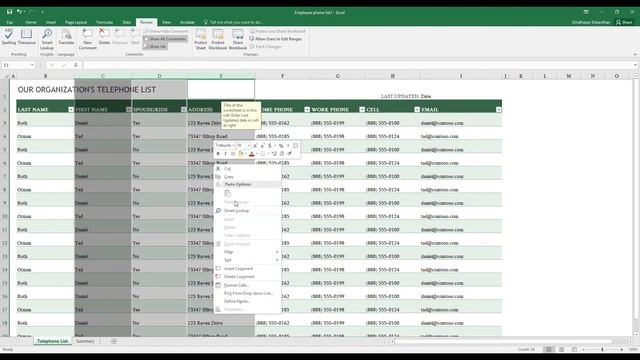This screenshot has width=640, height=360.
Task: Click Share Workbook
Action: 238,39
